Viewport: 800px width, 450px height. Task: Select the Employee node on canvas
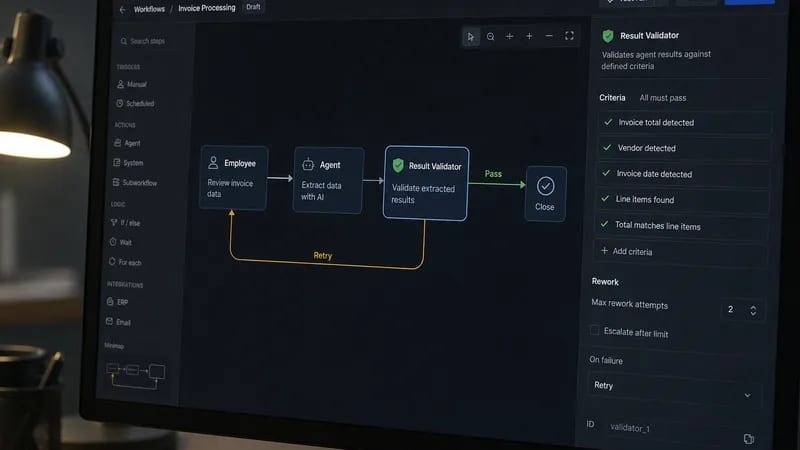234,178
